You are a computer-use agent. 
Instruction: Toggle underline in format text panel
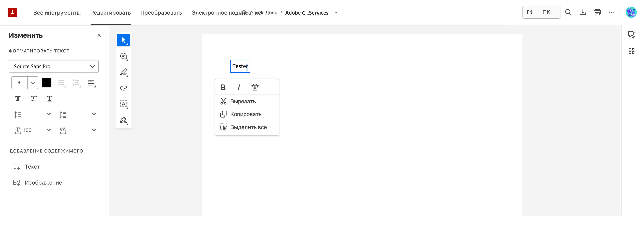pyautogui.click(x=50, y=99)
